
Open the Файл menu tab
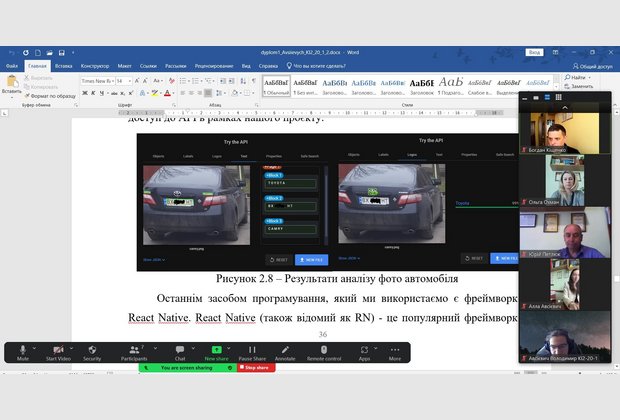(11, 66)
